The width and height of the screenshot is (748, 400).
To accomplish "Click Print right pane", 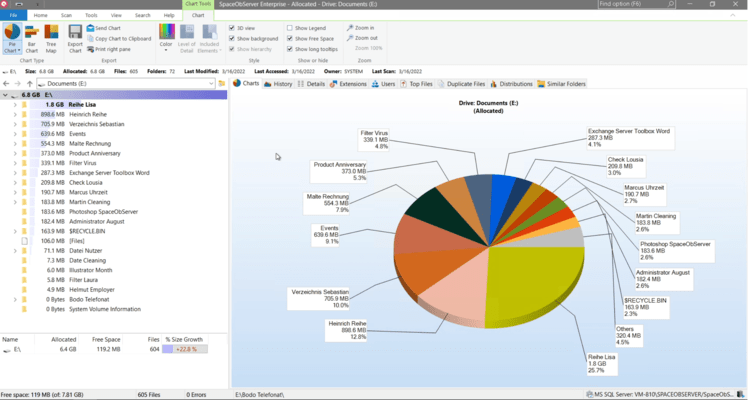I will pos(113,48).
